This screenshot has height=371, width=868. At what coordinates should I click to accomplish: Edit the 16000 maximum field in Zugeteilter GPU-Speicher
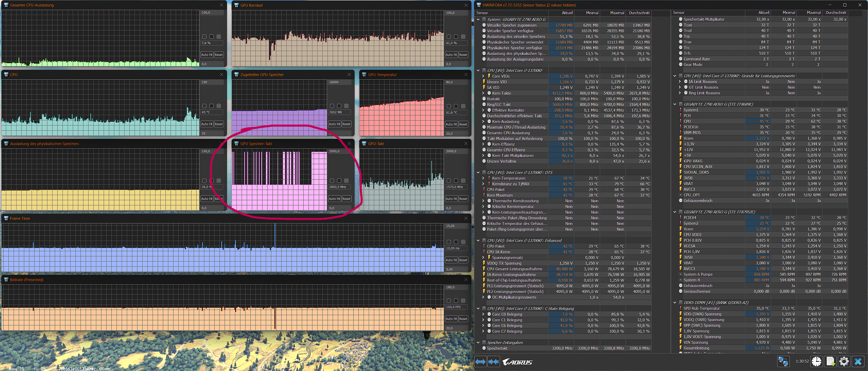click(339, 82)
